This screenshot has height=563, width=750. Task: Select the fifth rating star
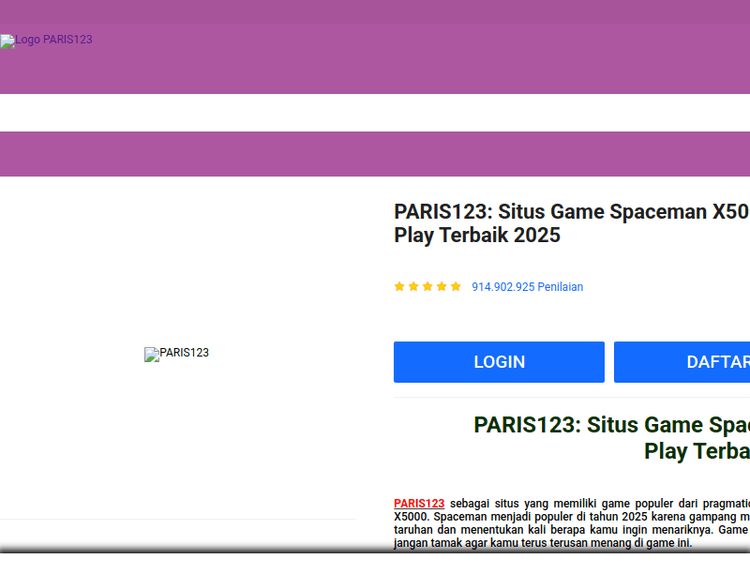(456, 287)
